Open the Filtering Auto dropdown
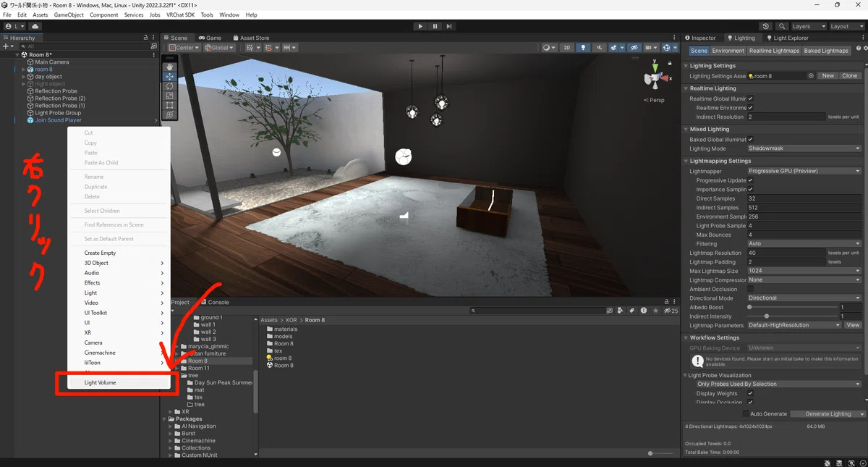868x467 pixels. point(804,243)
